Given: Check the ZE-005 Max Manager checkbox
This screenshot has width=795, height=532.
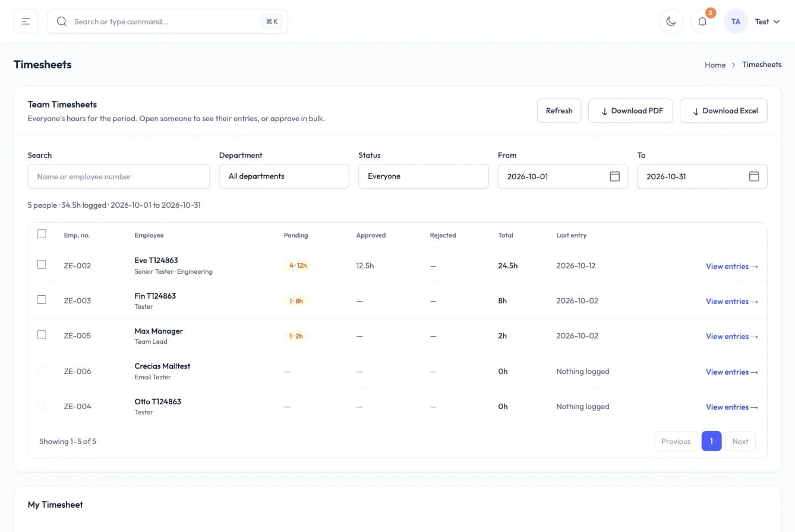Looking at the screenshot, I should (42, 335).
